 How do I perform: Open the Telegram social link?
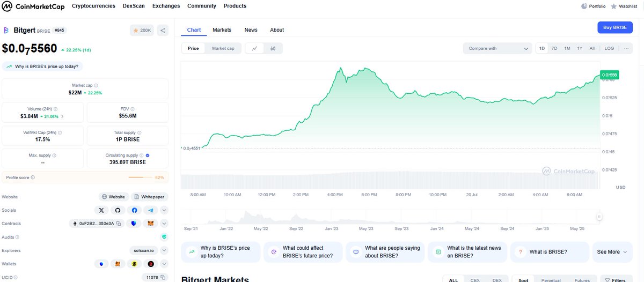click(x=150, y=210)
